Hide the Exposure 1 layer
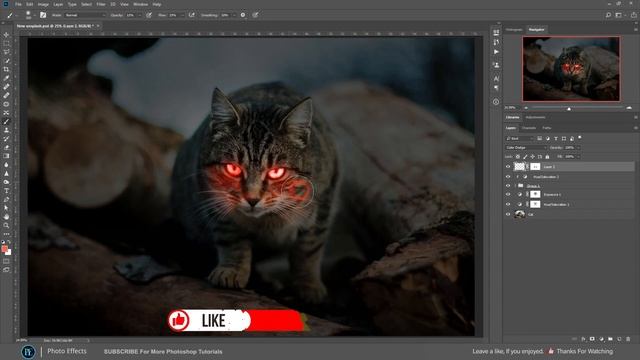The image size is (640, 360). click(508, 194)
